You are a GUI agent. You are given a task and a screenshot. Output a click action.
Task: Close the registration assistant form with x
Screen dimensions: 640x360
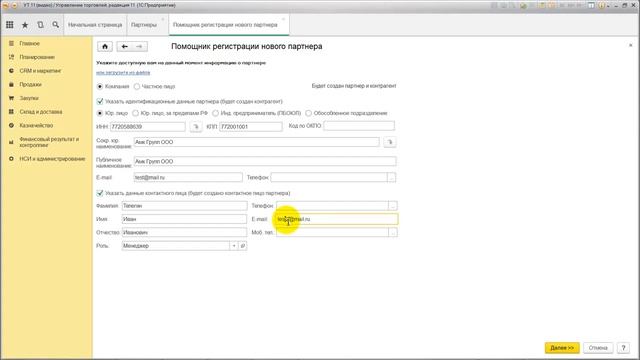[630, 45]
